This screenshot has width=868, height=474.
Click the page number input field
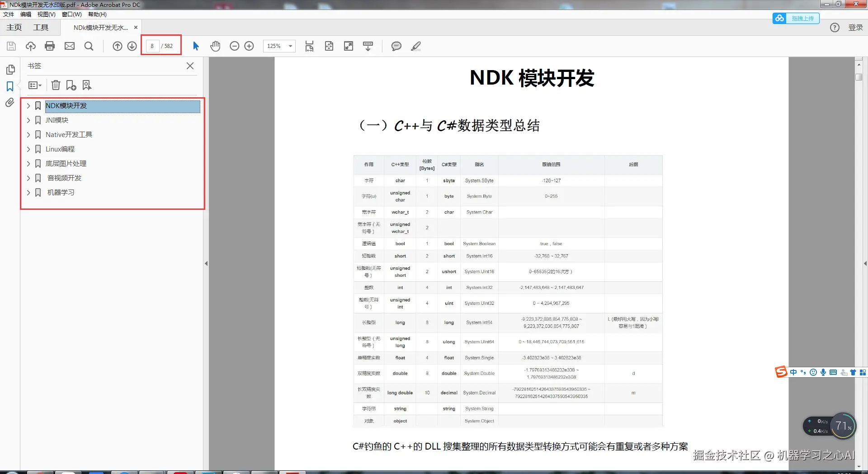[152, 46]
